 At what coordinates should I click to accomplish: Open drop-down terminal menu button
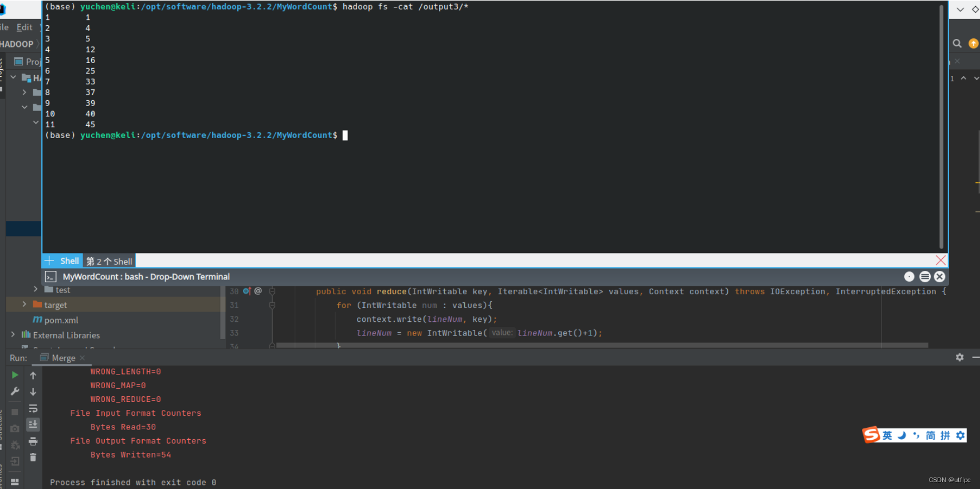(924, 277)
